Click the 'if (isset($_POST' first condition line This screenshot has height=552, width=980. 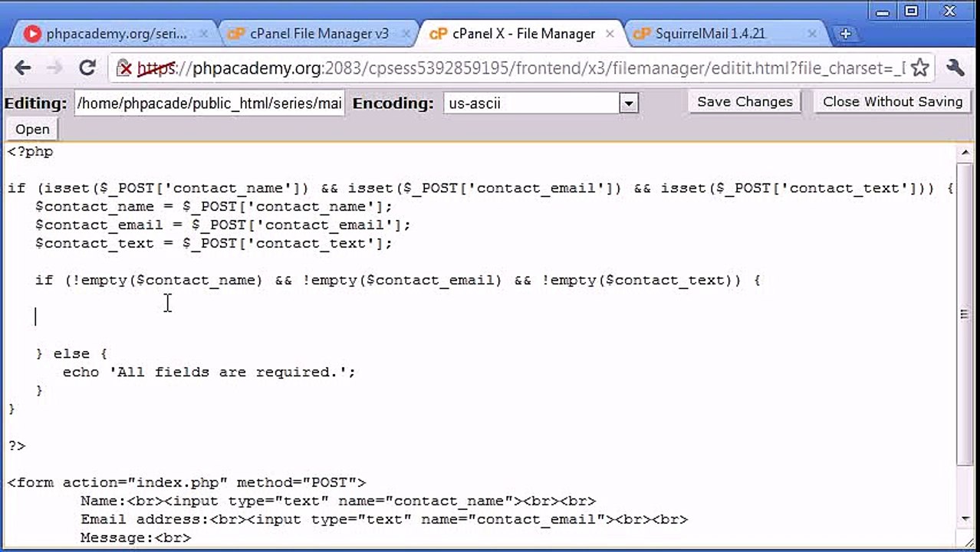(481, 188)
